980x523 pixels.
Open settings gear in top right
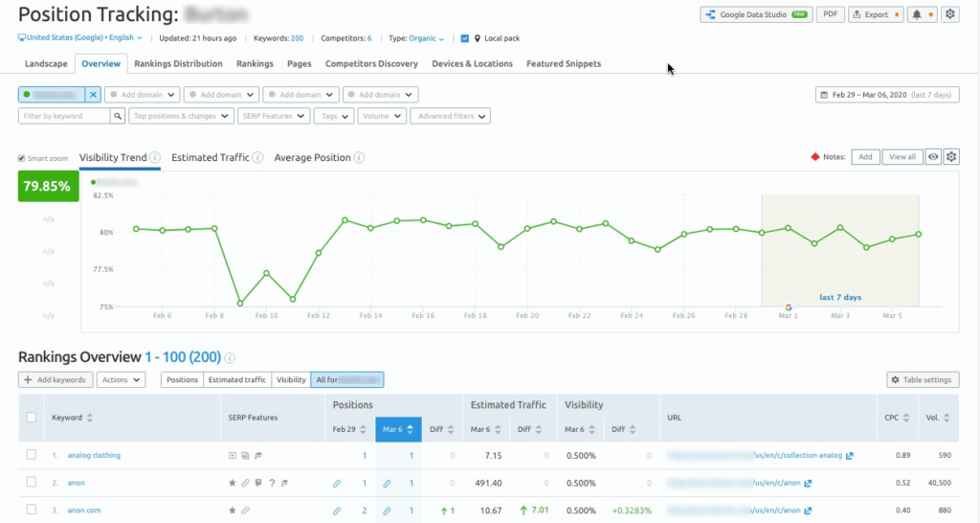949,14
